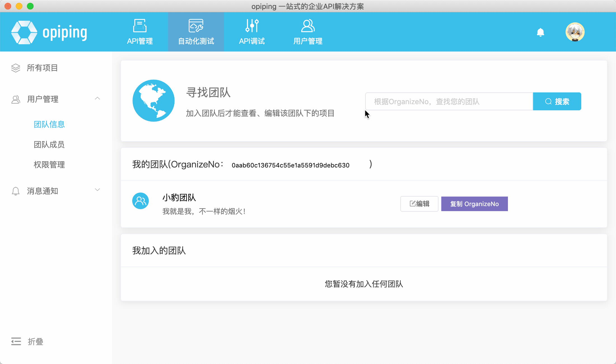Focus the OrganizeNo search input field
The height and width of the screenshot is (364, 616).
click(449, 101)
